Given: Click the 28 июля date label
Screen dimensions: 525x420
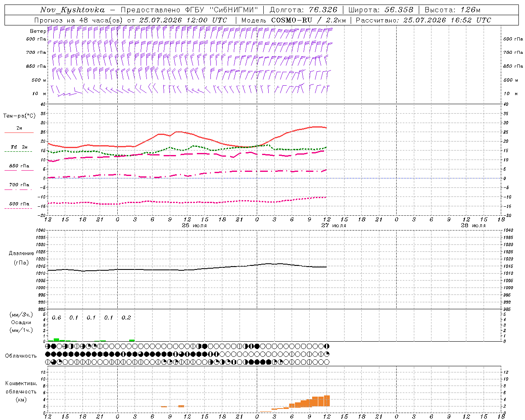Looking at the screenshot, I should [x=473, y=226].
